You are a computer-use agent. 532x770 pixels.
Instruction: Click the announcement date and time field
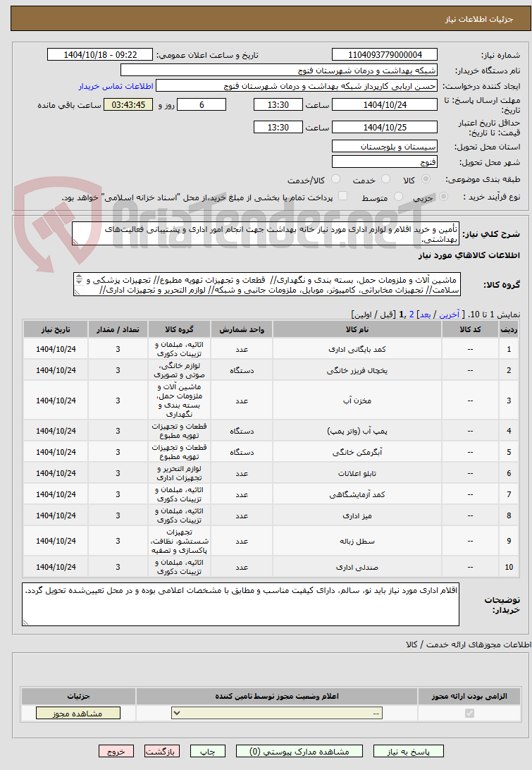coord(100,55)
